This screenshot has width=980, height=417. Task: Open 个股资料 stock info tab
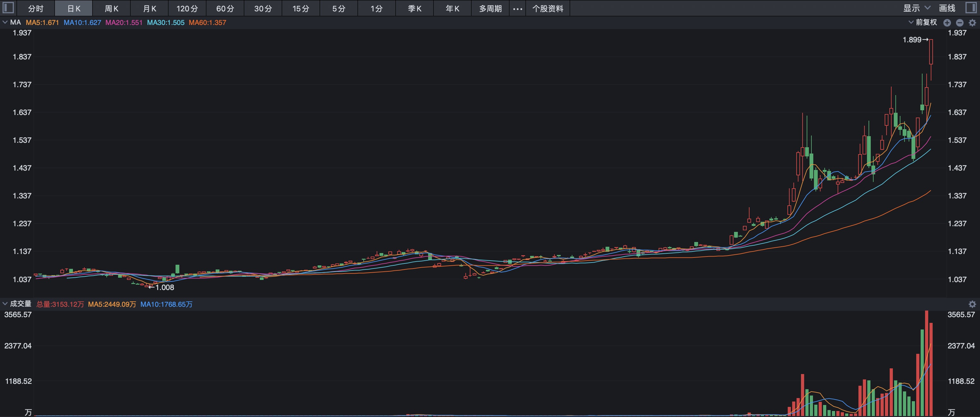click(548, 9)
